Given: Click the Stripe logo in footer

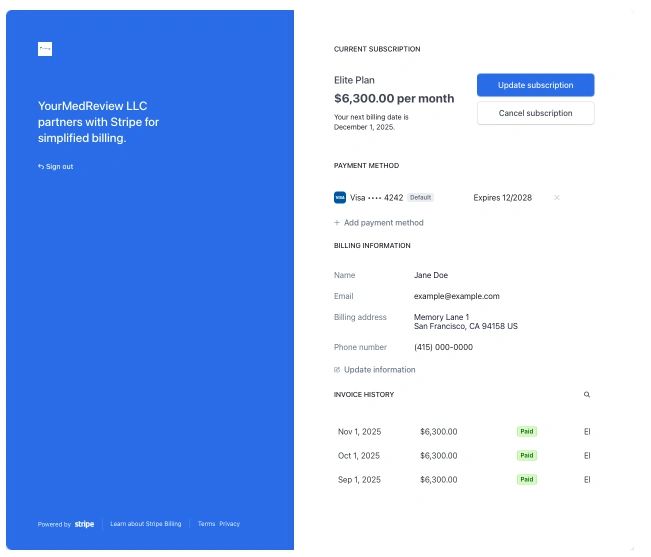Looking at the screenshot, I should click(84, 524).
